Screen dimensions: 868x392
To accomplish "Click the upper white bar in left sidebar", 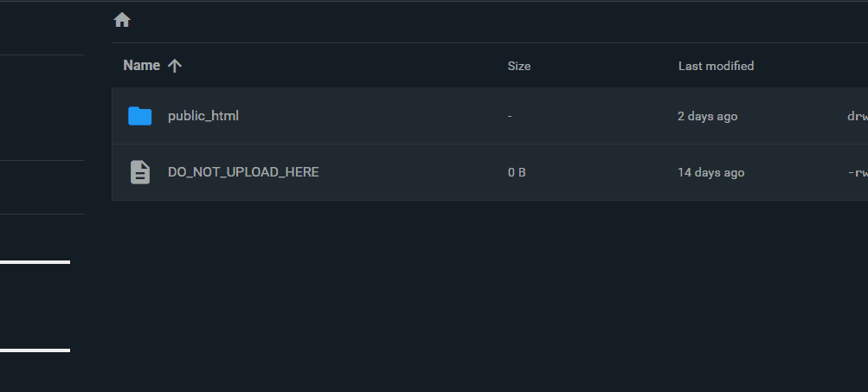I will (35, 261).
